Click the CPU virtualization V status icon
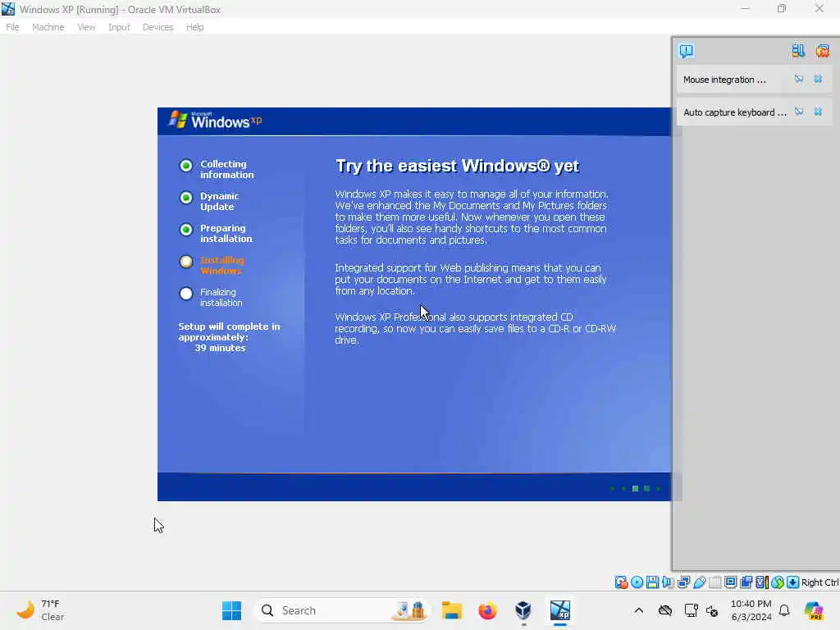Viewport: 840px width, 630px height. [762, 582]
